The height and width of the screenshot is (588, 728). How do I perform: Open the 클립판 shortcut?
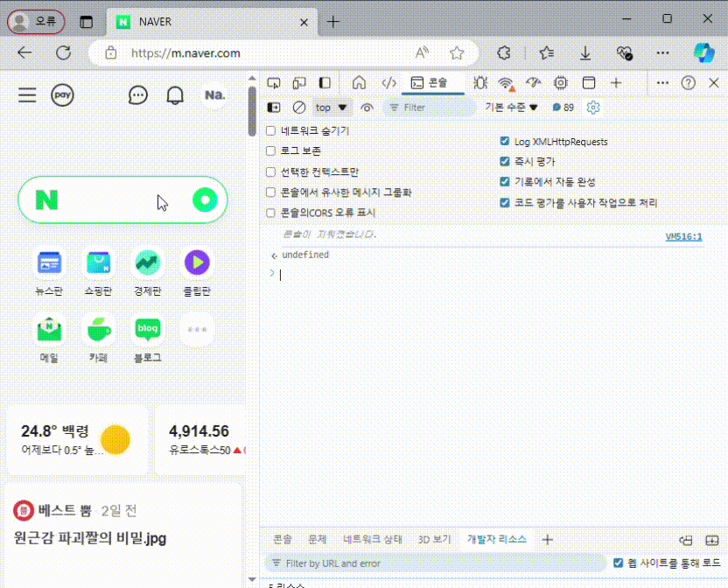[x=197, y=273]
